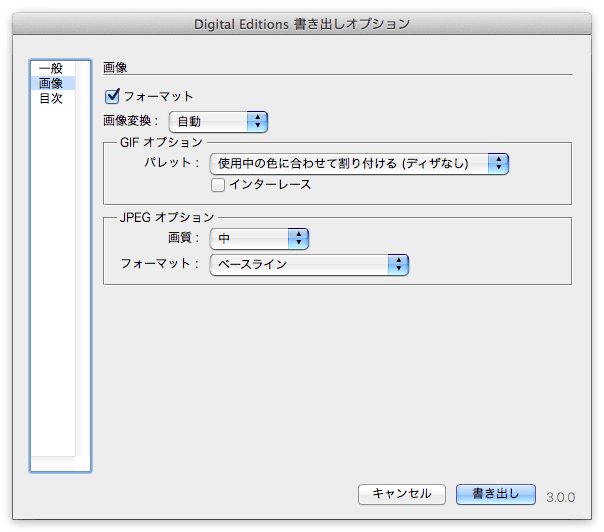Select 画像 in the category list
Image resolution: width=604 pixels, height=532 pixels.
point(53,83)
